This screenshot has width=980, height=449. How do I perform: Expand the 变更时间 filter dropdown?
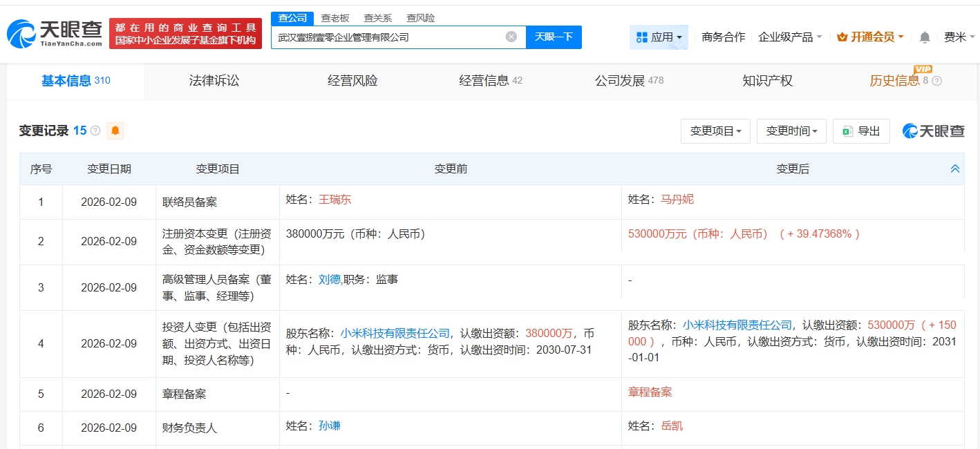(x=791, y=131)
